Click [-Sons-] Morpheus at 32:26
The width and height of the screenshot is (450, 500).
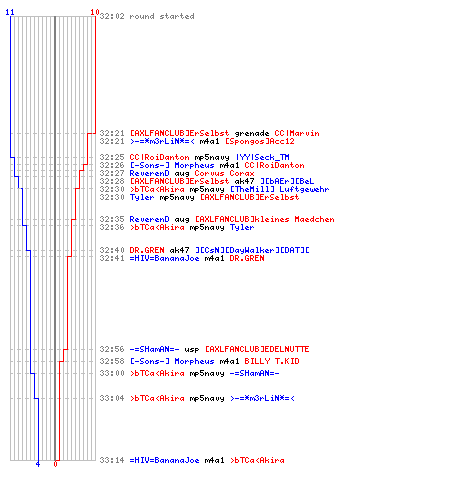click(x=172, y=165)
